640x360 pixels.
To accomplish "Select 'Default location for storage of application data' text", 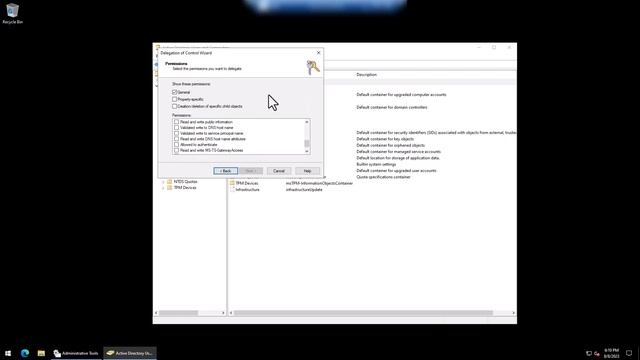I will tap(398, 158).
